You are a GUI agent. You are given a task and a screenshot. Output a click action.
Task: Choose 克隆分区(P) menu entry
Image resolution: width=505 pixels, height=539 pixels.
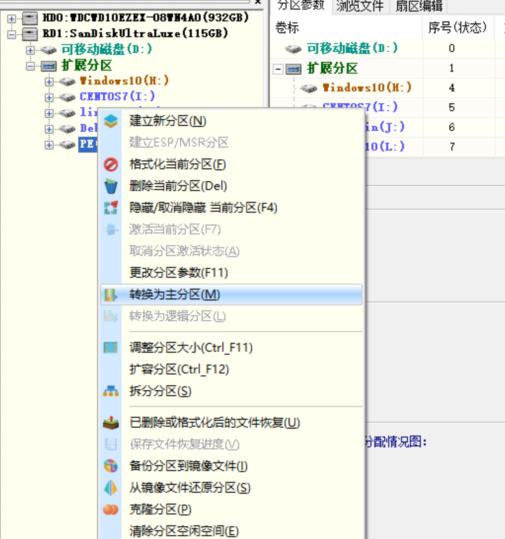pyautogui.click(x=231, y=509)
